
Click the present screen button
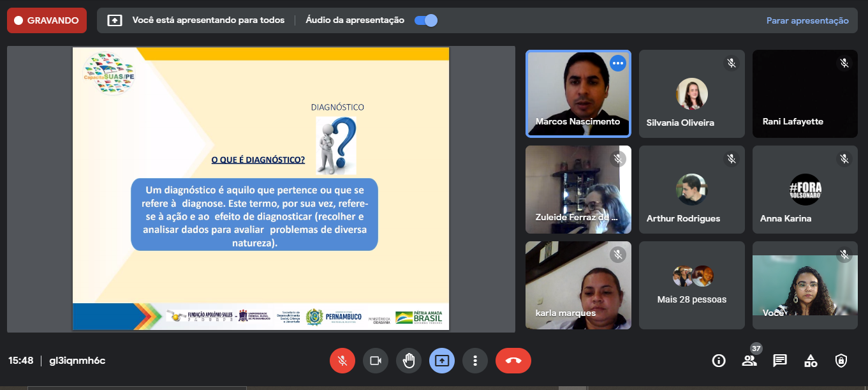click(442, 361)
